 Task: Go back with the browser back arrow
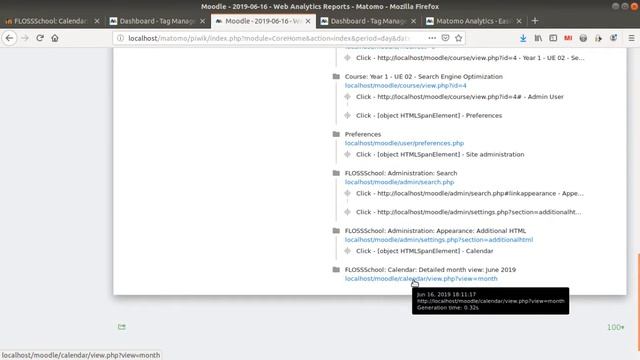point(9,38)
